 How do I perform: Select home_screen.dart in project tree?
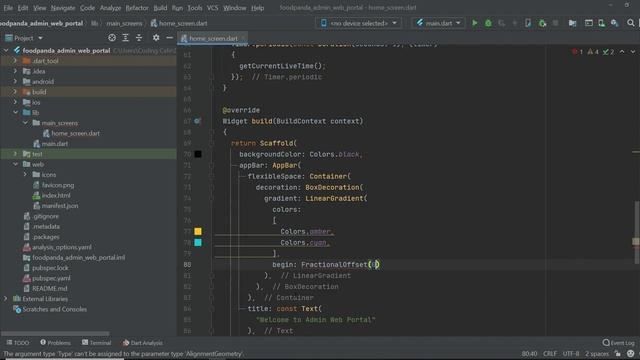tap(71, 133)
